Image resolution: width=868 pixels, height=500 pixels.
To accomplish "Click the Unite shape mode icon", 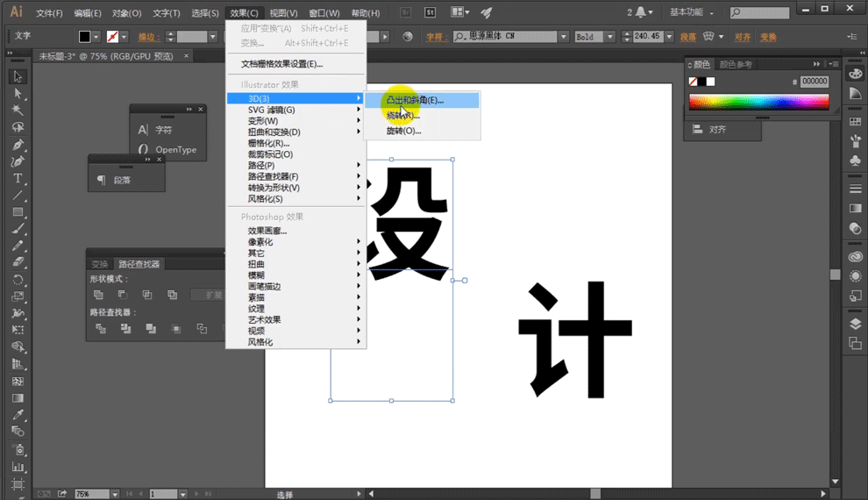I will (x=98, y=295).
